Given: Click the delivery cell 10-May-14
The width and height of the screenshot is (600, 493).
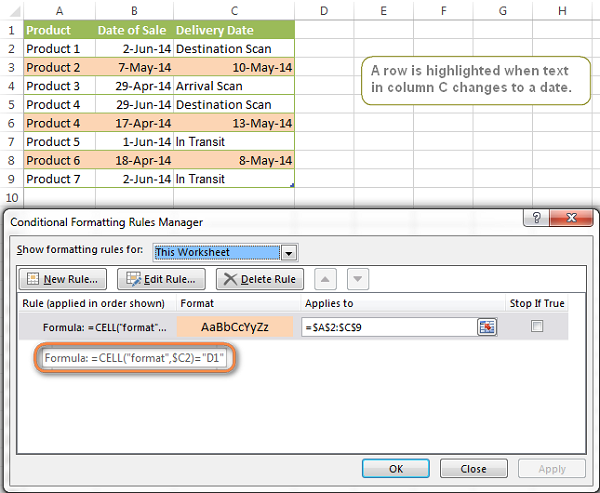Looking at the screenshot, I should [234, 67].
